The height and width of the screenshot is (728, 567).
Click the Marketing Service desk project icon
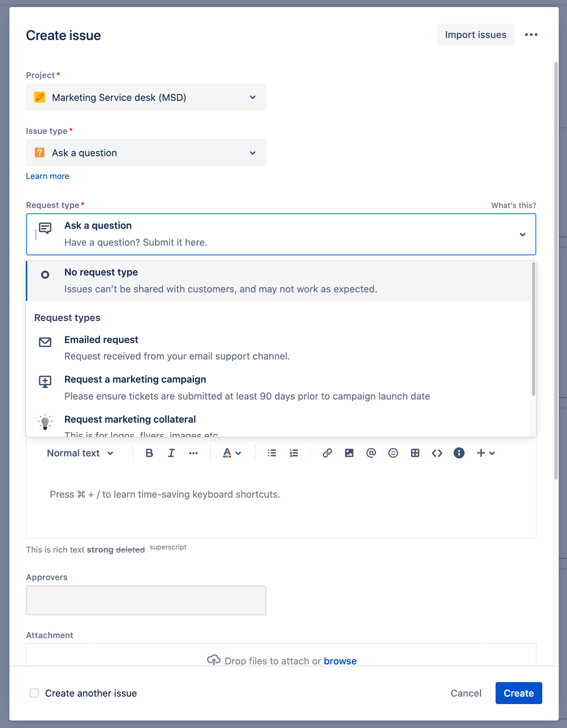[40, 97]
